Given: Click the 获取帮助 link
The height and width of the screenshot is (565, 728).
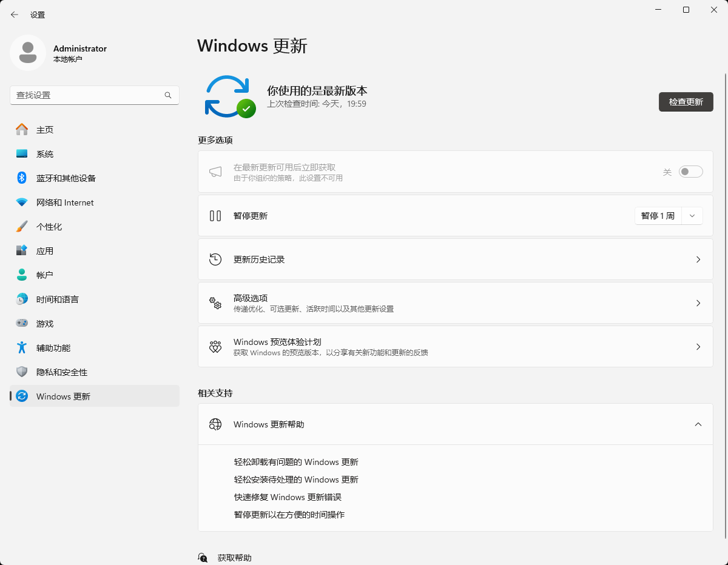Looking at the screenshot, I should click(234, 558).
